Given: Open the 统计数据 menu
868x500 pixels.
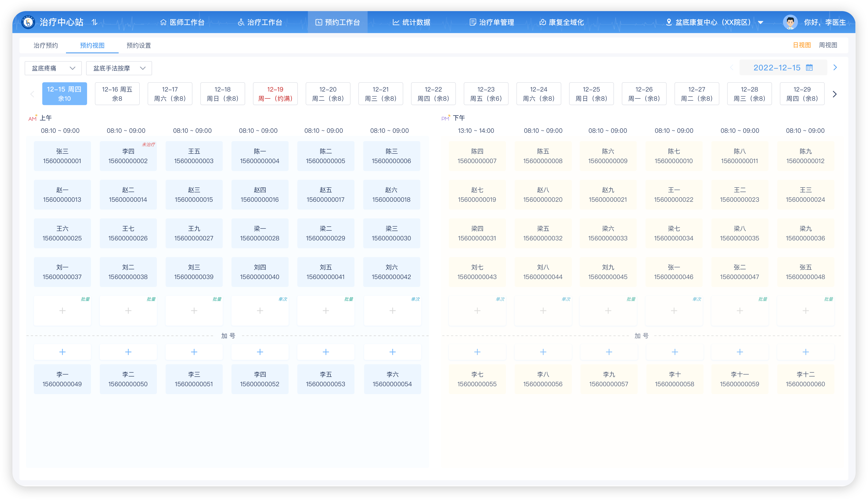Looking at the screenshot, I should 411,22.
